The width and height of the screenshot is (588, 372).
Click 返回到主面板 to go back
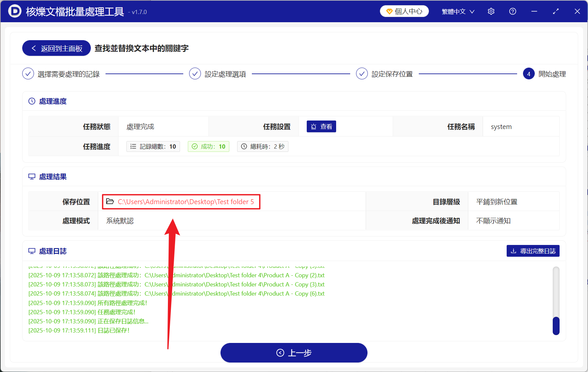56,48
